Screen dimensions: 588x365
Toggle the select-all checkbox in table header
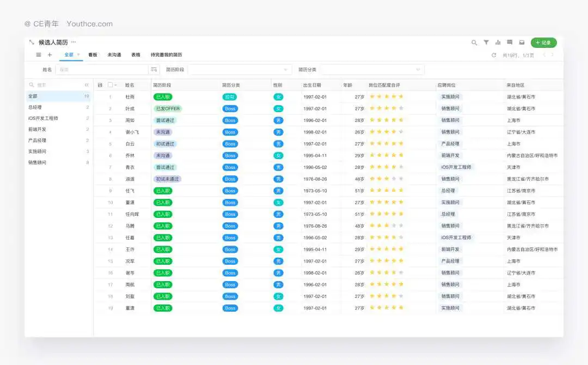111,85
